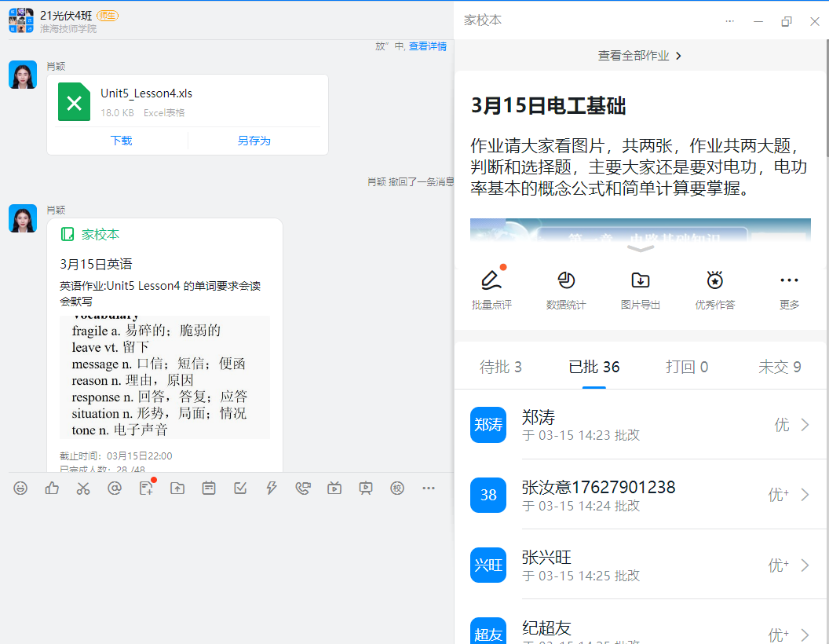
Task: Switch to the 未交 9 tab
Action: click(x=779, y=367)
